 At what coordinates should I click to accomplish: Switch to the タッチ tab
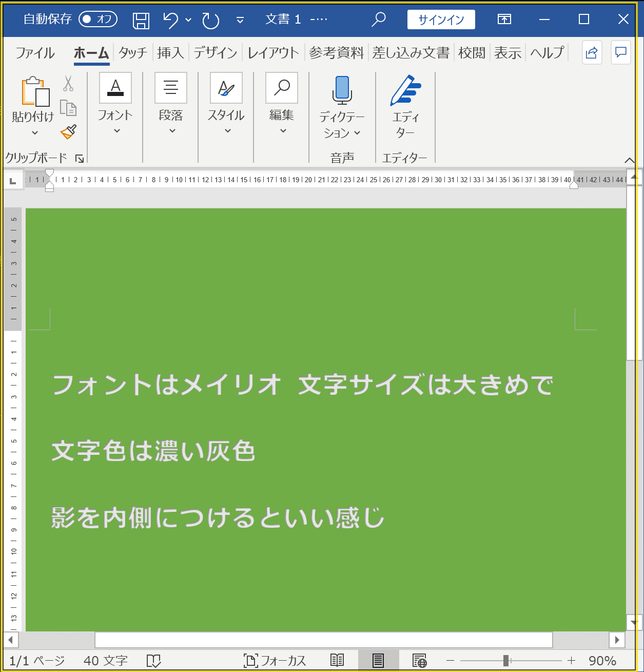tap(133, 53)
